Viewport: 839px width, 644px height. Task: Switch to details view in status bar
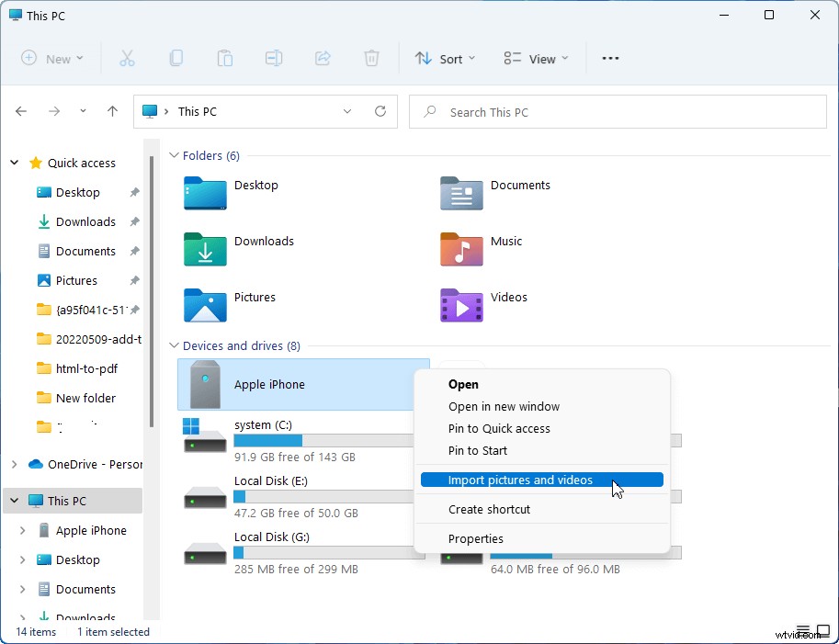(x=802, y=631)
